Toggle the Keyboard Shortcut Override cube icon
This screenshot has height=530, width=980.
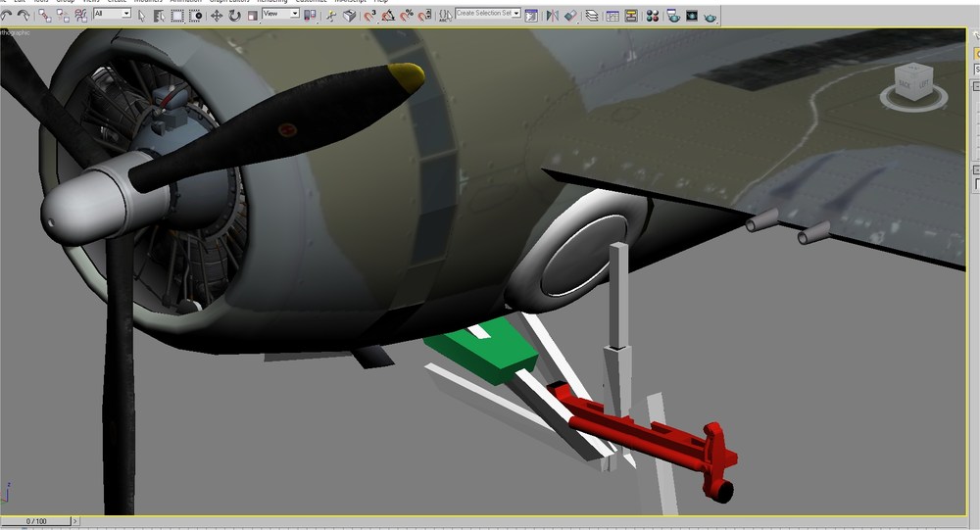350,16
